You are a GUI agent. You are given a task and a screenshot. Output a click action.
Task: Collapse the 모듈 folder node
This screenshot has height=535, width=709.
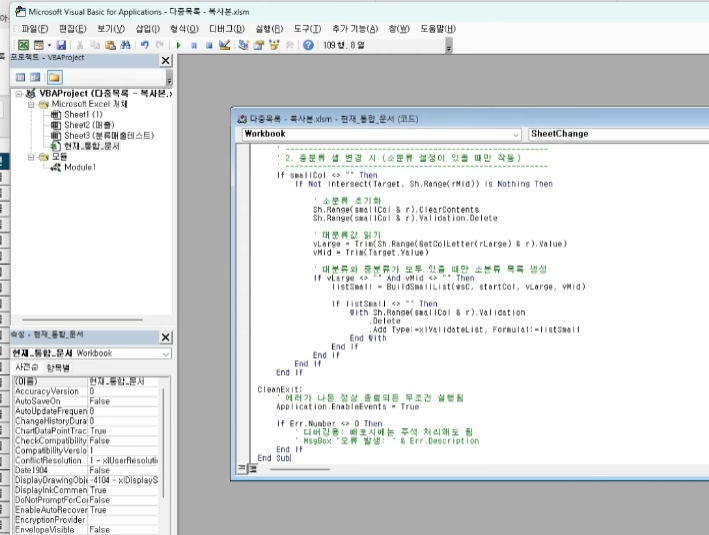[x=31, y=157]
